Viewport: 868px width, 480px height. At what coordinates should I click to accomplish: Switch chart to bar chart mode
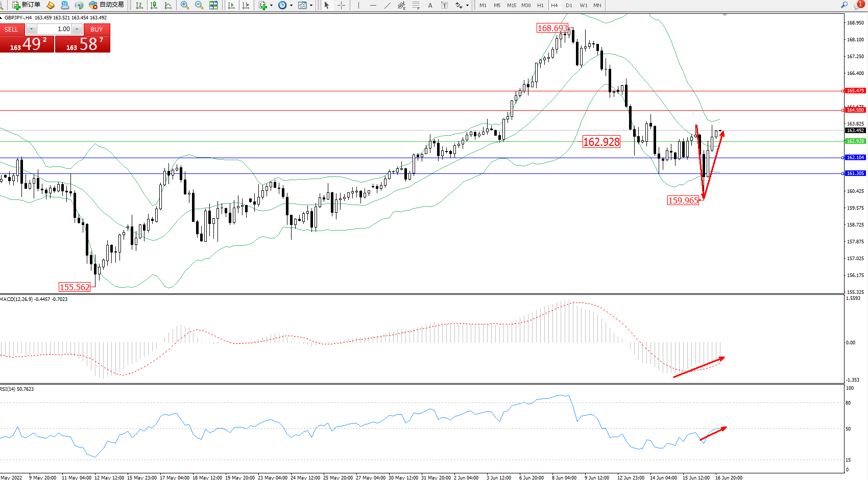[139, 5]
